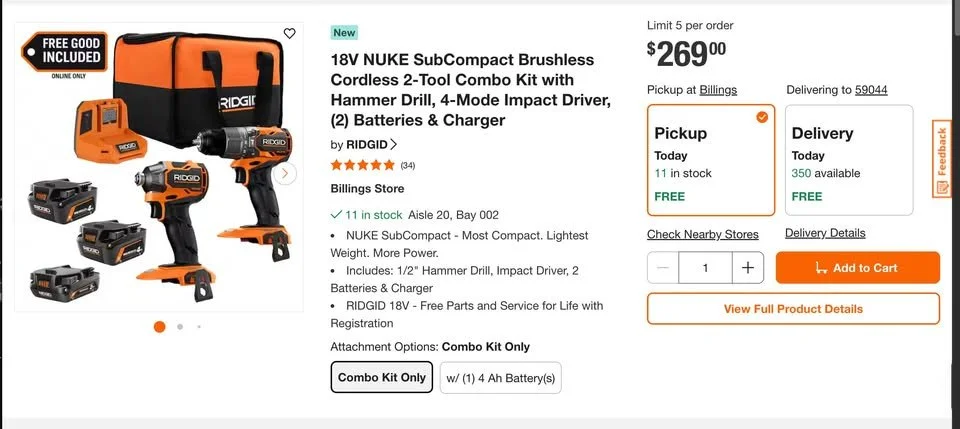This screenshot has height=429, width=960.
Task: Click the quantity input field
Action: click(x=705, y=267)
